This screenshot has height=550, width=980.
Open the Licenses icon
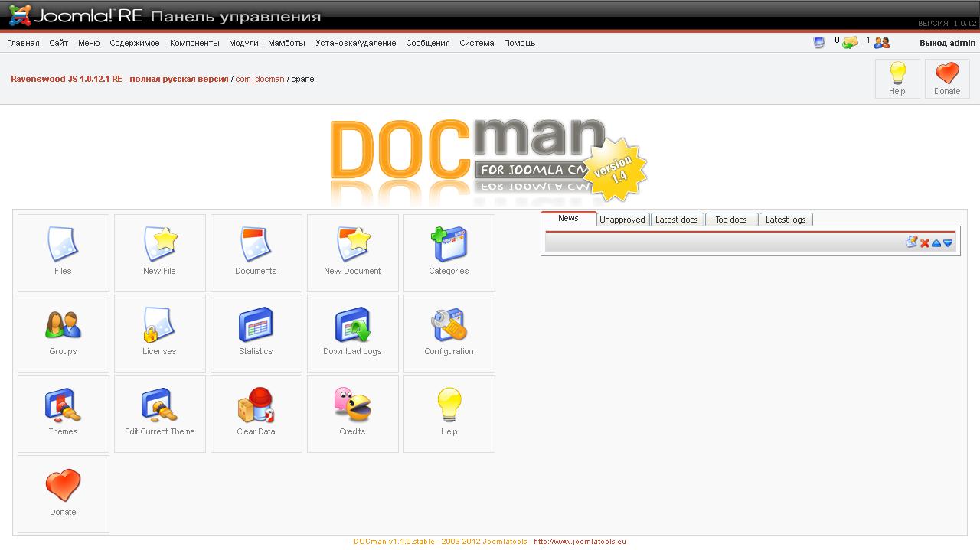pyautogui.click(x=159, y=332)
